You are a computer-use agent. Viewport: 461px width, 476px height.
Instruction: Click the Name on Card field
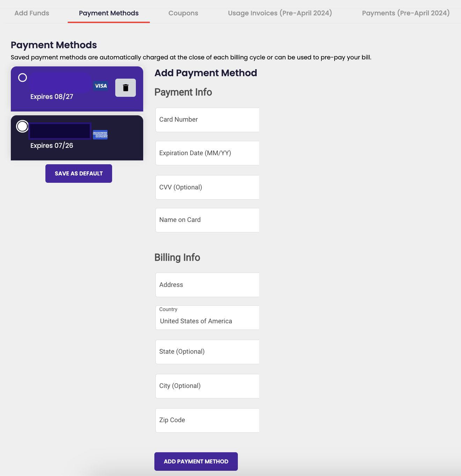(x=207, y=220)
